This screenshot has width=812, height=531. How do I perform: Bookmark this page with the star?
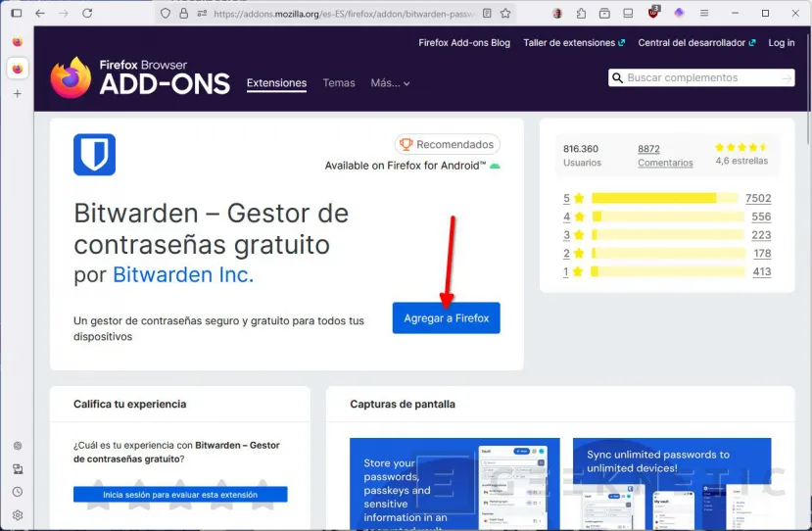pyautogui.click(x=505, y=14)
